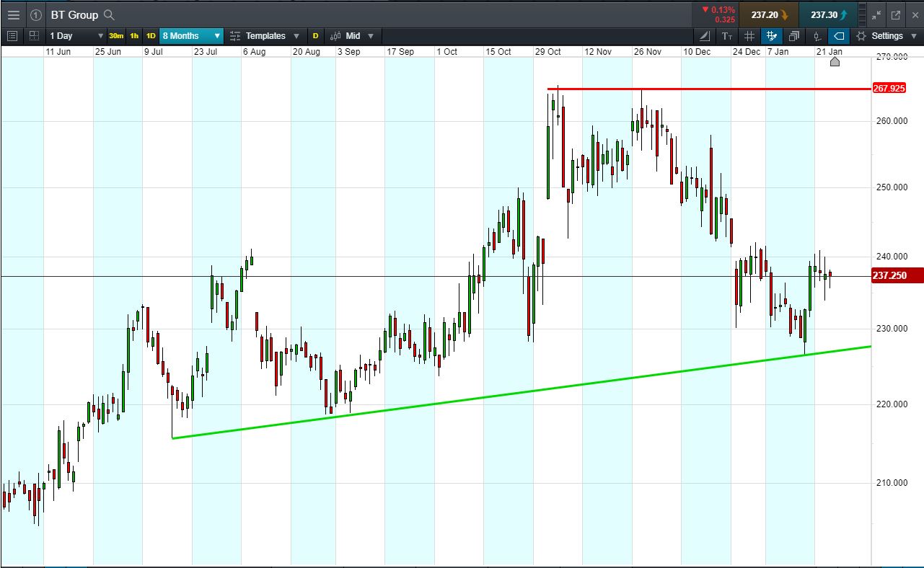Click the grey marker under 21 Jan
Viewport: 924px width, 568px height.
tap(835, 61)
